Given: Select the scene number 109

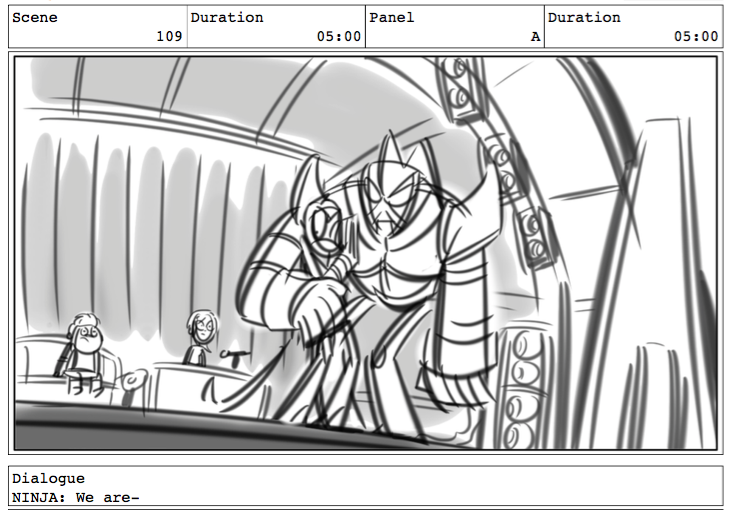Looking at the screenshot, I should (x=169, y=36).
